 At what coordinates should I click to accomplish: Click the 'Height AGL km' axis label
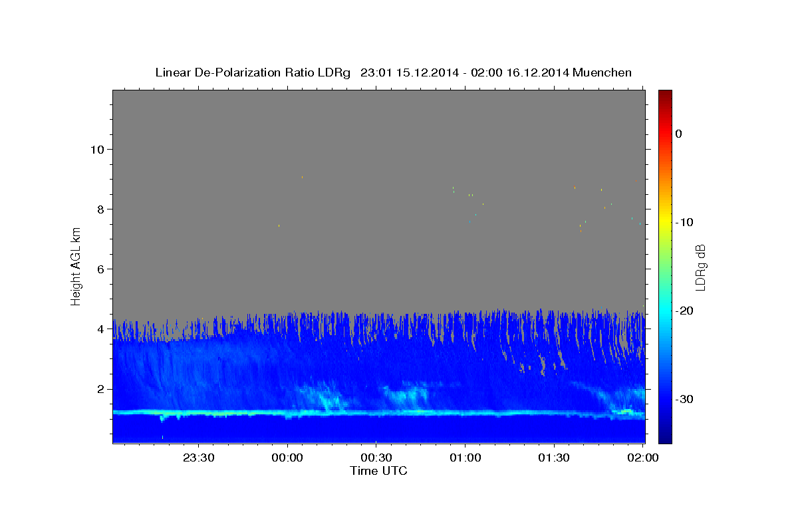(x=76, y=266)
